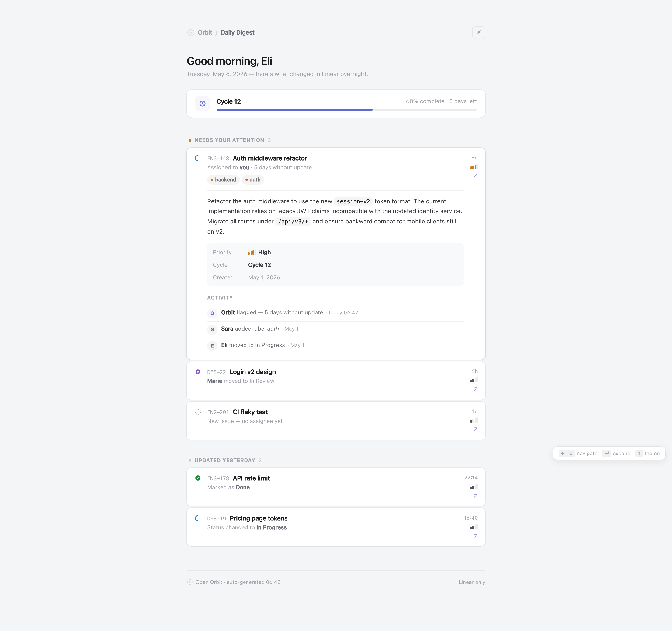Open the Orbit breadcrumb link
The image size is (672, 631).
tap(205, 32)
